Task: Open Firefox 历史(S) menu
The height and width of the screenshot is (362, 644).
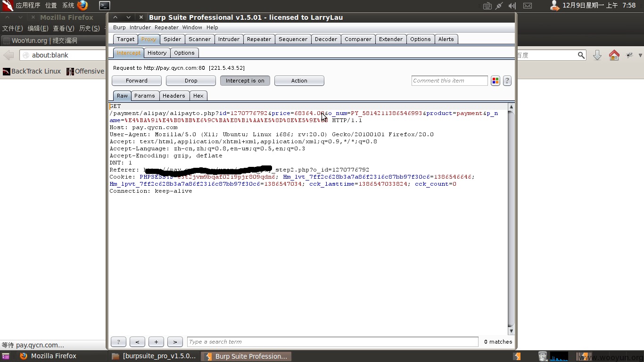Action: [x=89, y=28]
